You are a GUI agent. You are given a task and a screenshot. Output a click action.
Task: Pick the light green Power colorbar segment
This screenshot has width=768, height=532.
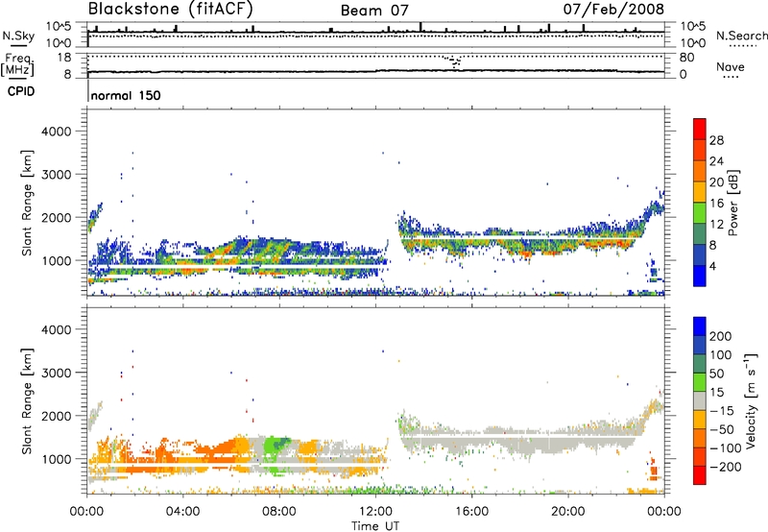click(x=700, y=213)
